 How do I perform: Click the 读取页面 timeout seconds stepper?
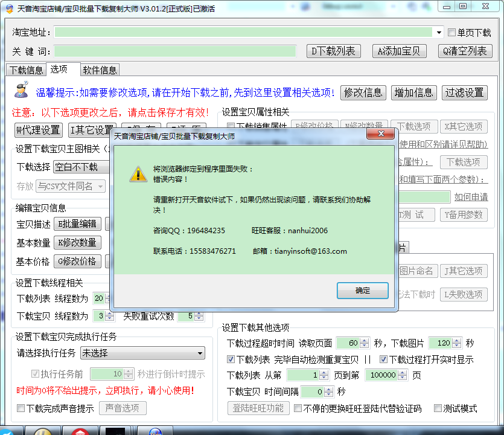(x=366, y=343)
